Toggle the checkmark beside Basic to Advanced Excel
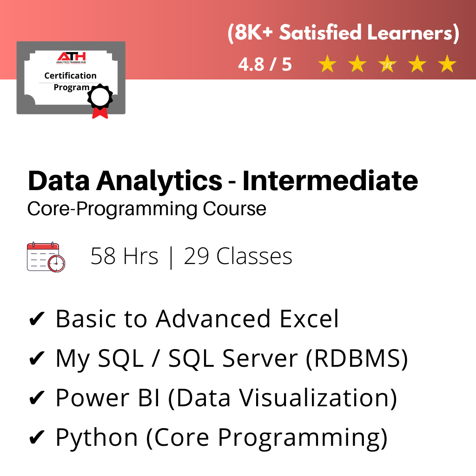476x476 pixels. [x=37, y=319]
